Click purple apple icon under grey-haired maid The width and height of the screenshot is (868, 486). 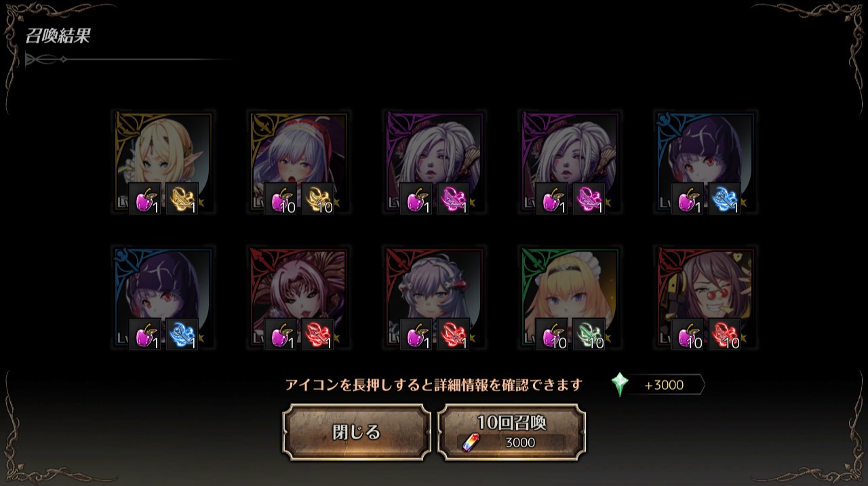(416, 334)
